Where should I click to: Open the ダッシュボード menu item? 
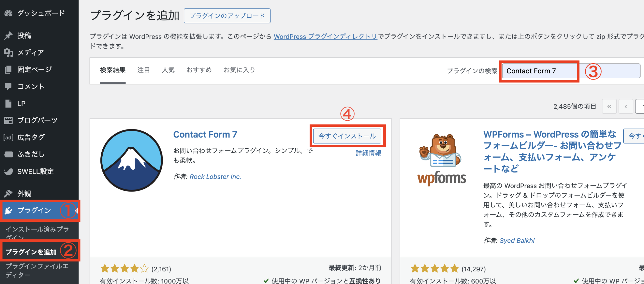click(39, 13)
